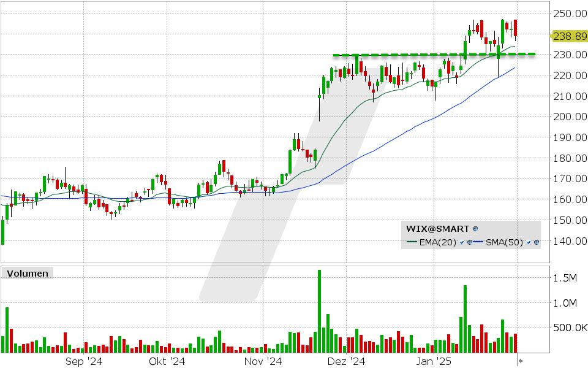Viewport: 588px width, 368px height.
Task: Uncheck the SMA(50) visibility checkbox
Action: (x=529, y=243)
